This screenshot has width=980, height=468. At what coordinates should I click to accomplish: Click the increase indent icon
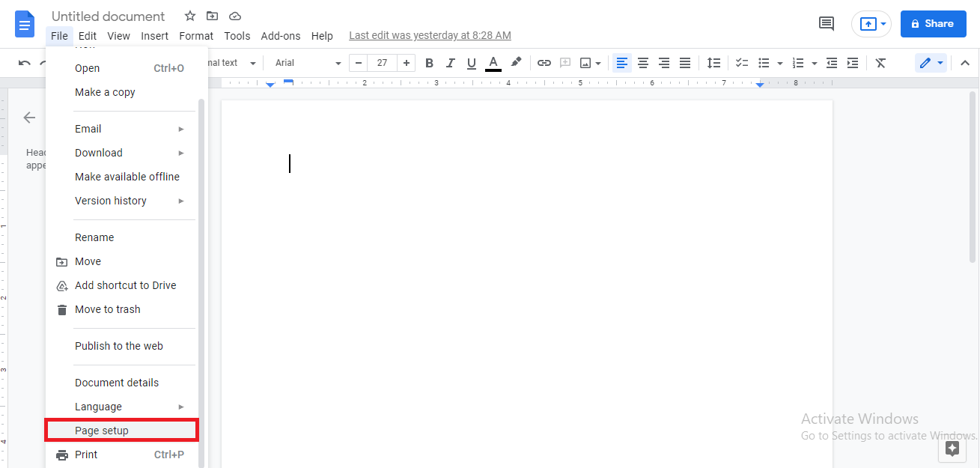[x=853, y=63]
